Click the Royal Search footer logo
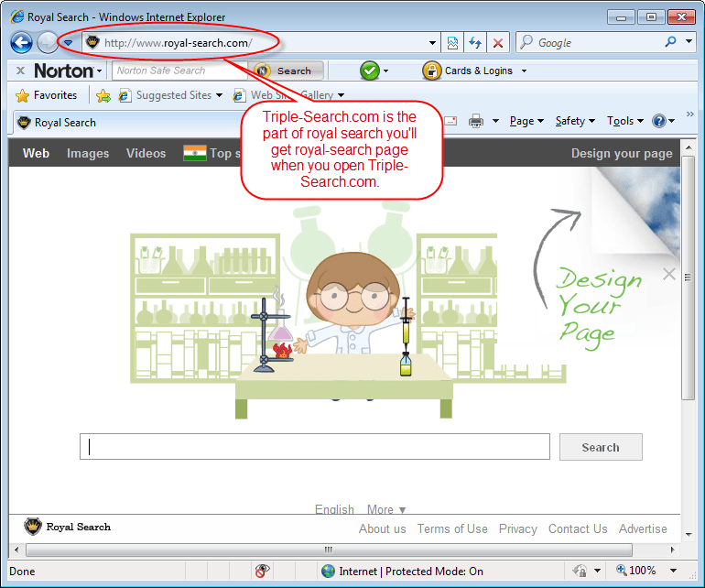705x588 pixels. 68,527
